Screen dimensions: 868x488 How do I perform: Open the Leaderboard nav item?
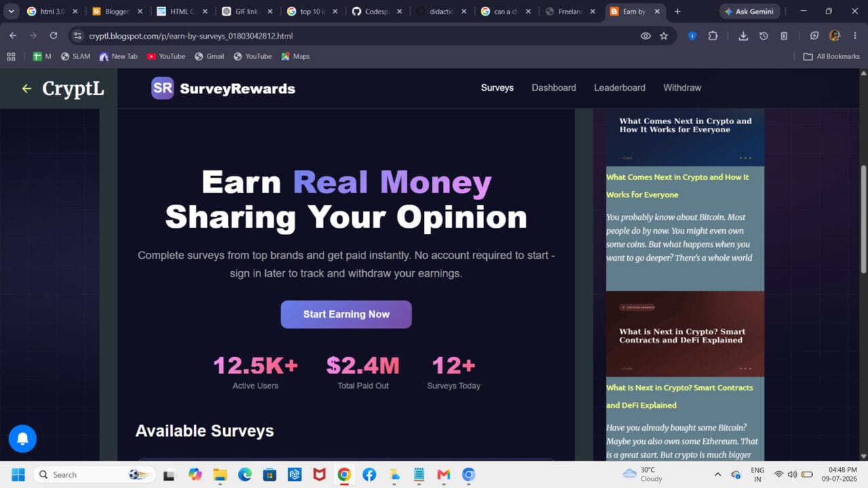tap(620, 87)
